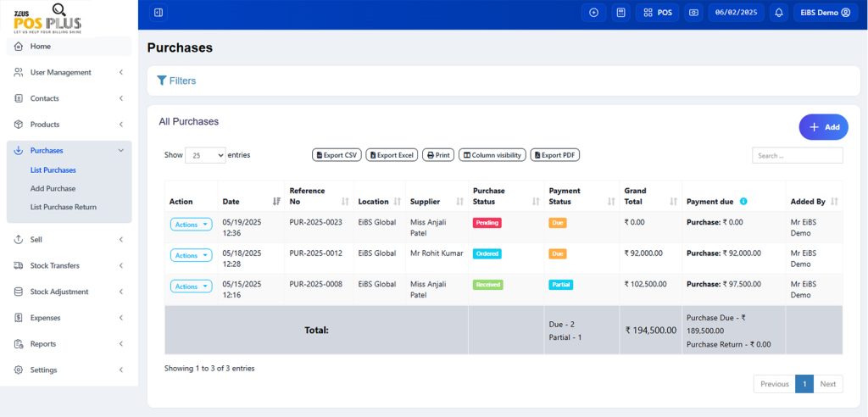This screenshot has height=417, width=868.
Task: Open the Show entries count dropdown
Action: (x=205, y=156)
